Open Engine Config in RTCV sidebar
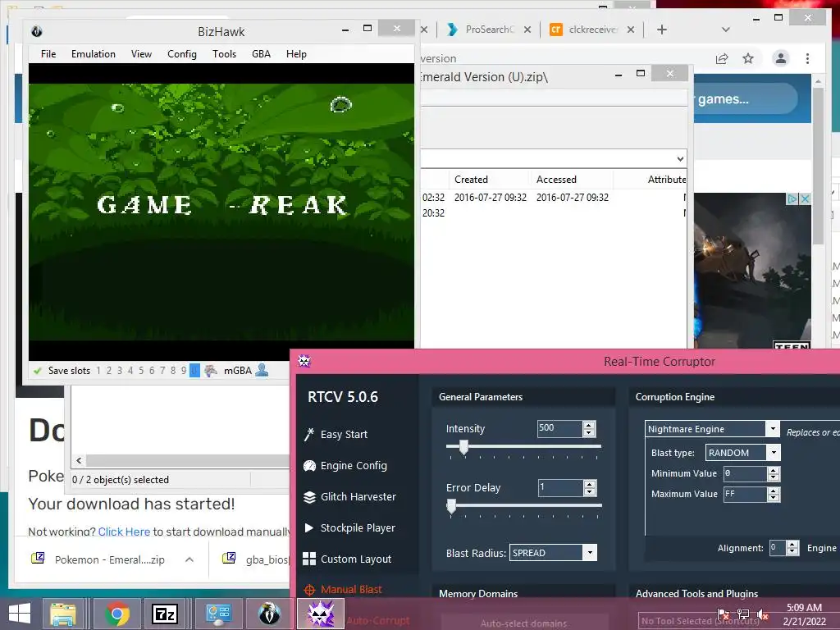This screenshot has width=840, height=630. pyautogui.click(x=354, y=466)
